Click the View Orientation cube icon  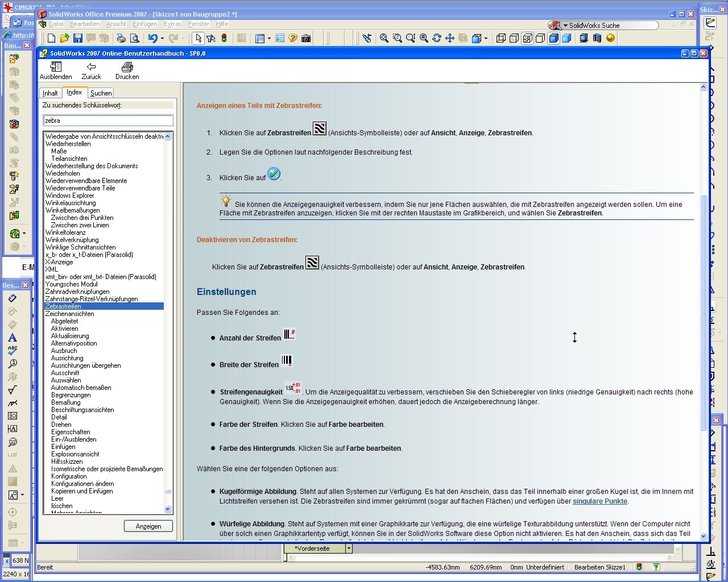coord(477,38)
